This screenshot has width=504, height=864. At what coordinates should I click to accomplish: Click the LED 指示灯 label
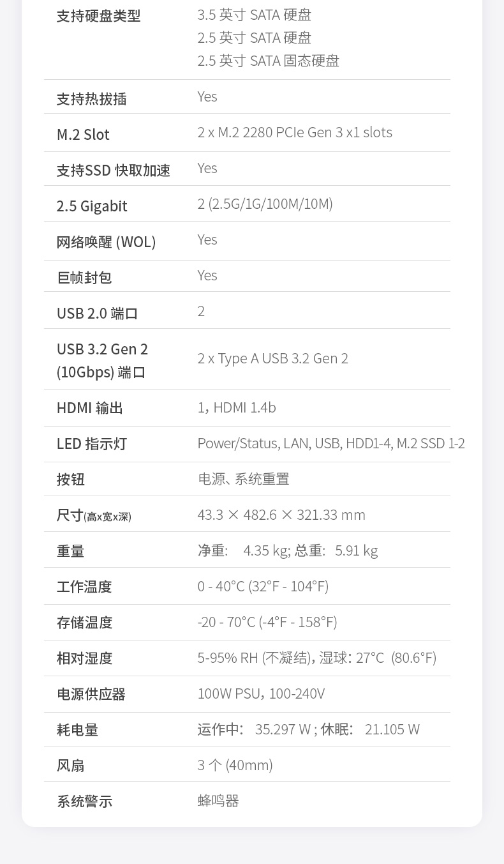coord(92,444)
